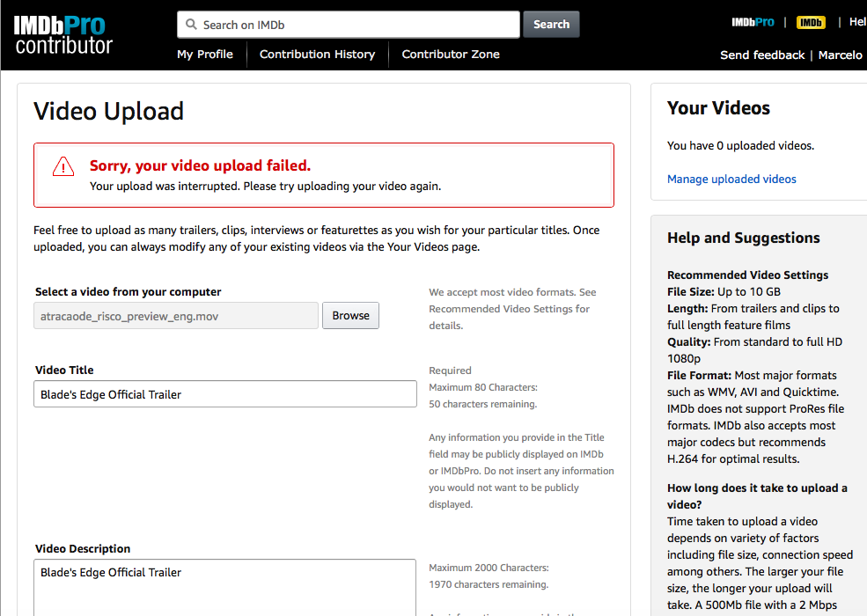This screenshot has height=616, width=867.
Task: Open the My Profile menu item
Action: point(205,55)
